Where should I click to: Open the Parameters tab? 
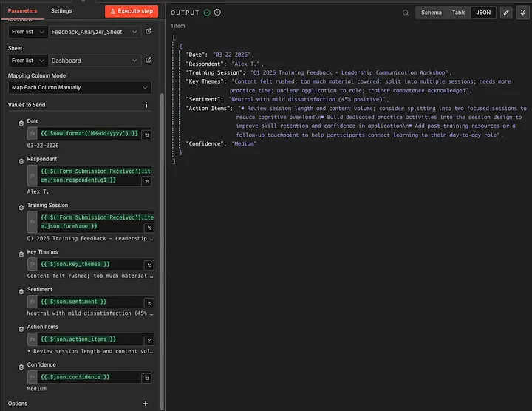pyautogui.click(x=22, y=11)
